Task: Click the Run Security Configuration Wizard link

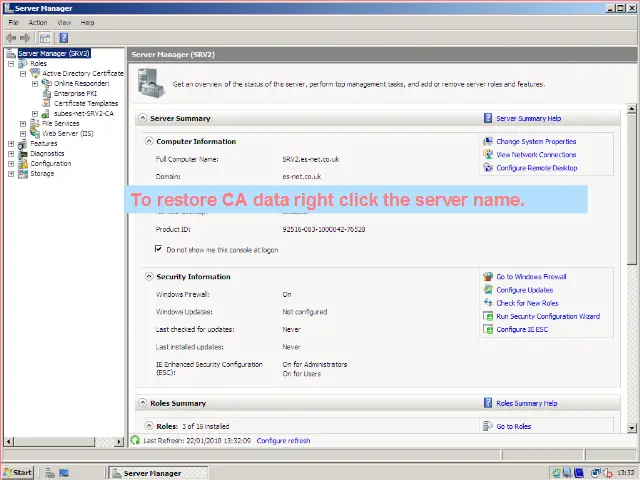Action: (x=547, y=316)
